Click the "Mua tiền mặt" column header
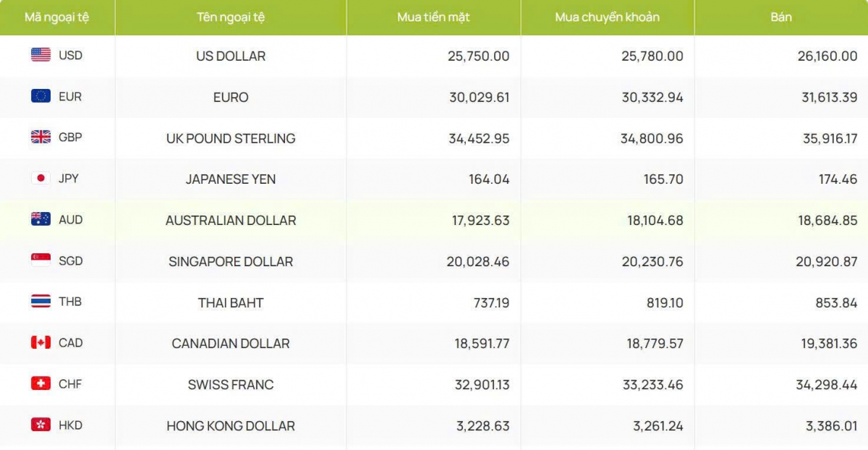868x450 pixels. pos(433,17)
